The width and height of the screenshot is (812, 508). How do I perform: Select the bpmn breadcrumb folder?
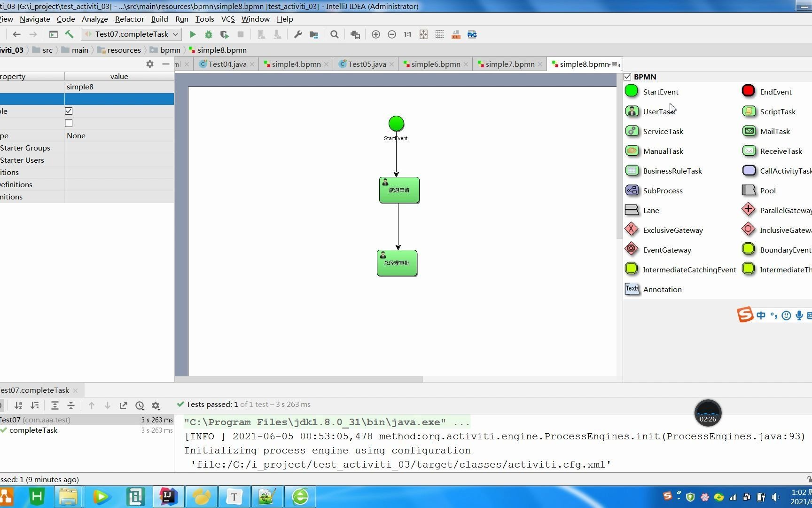(x=165, y=50)
